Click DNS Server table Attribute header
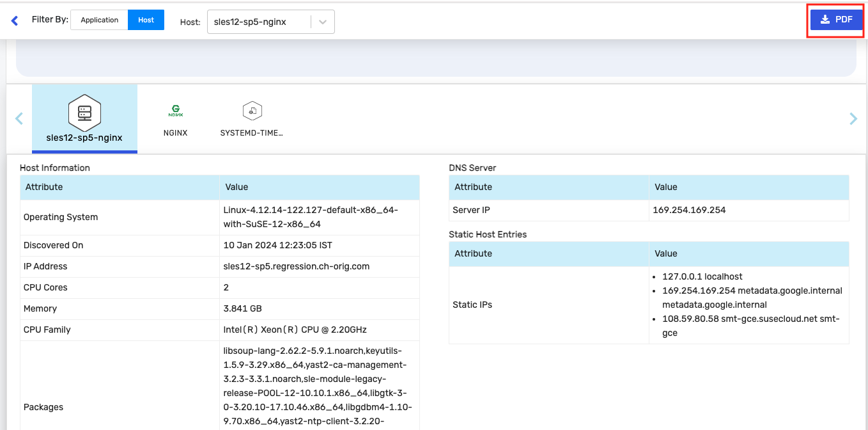The width and height of the screenshot is (868, 430). point(549,187)
